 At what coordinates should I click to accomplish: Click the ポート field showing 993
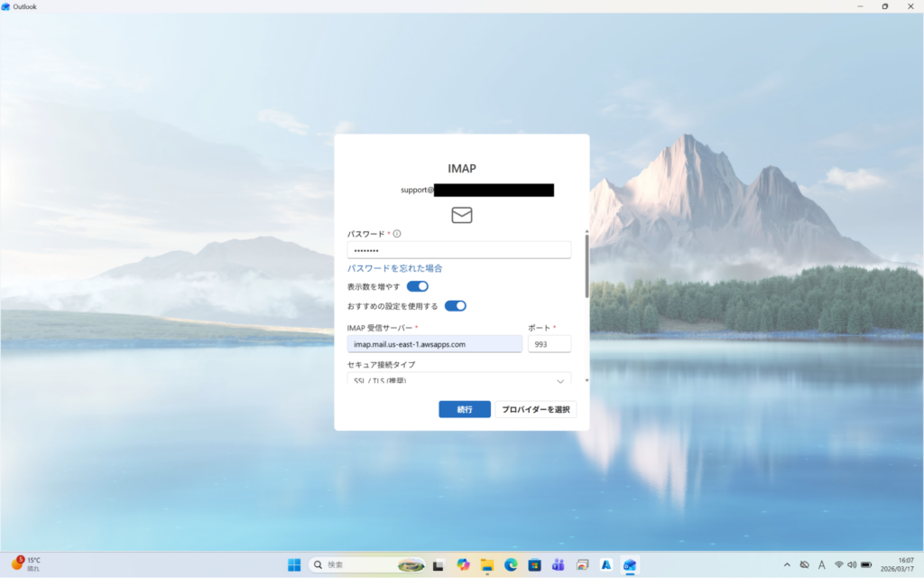[549, 344]
